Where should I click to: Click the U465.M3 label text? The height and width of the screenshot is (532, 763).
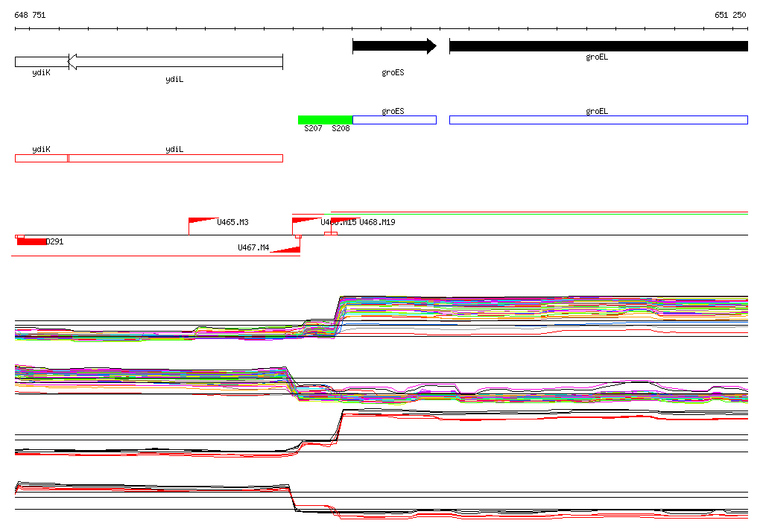(232, 222)
